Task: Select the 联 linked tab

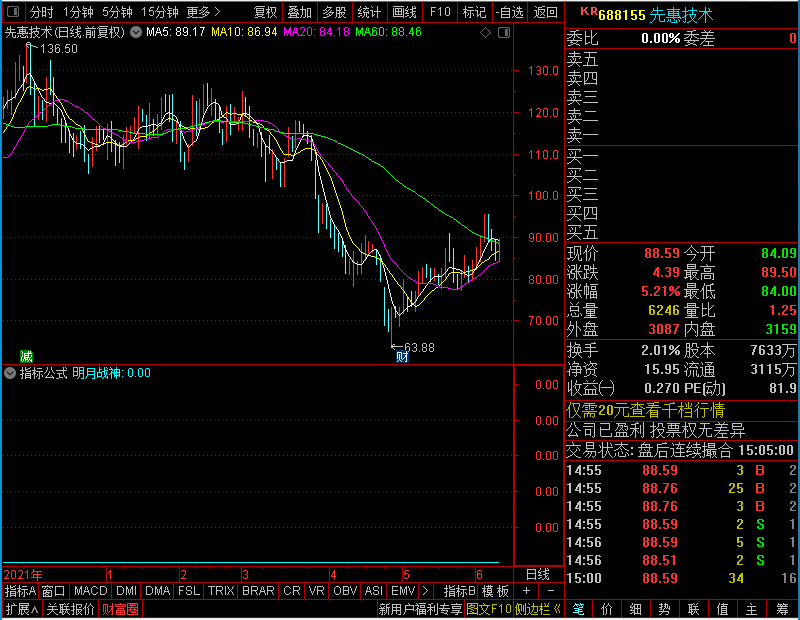Action: 693,609
